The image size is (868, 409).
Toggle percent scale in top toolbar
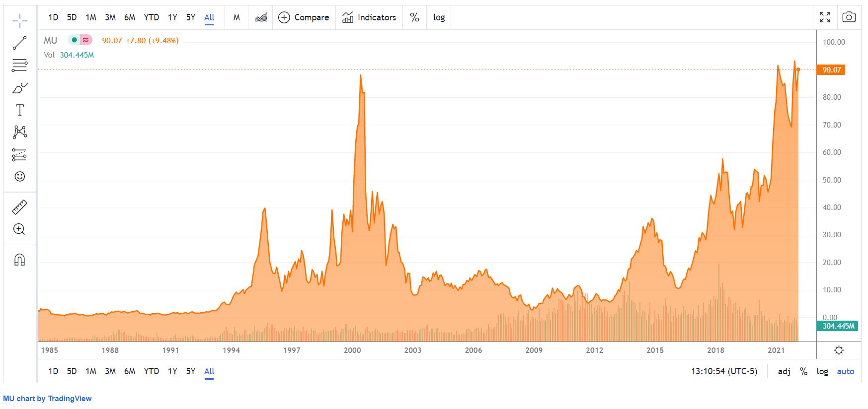pyautogui.click(x=414, y=17)
